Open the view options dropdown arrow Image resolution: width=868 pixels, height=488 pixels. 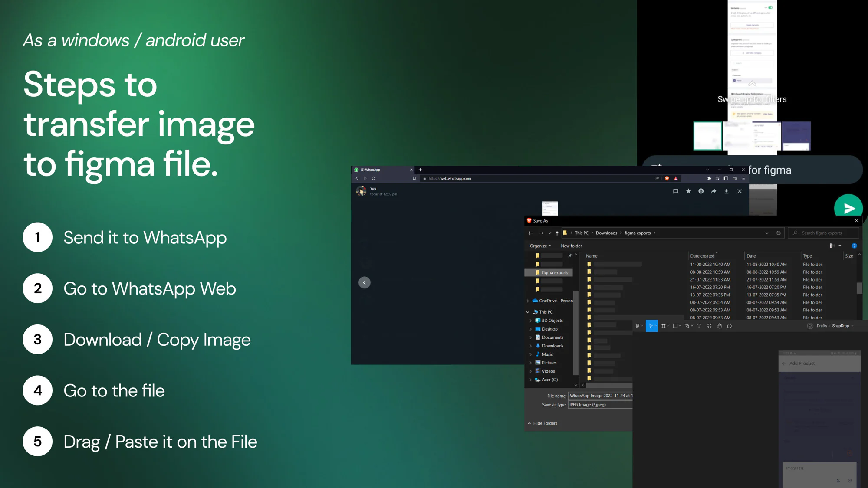pos(840,246)
